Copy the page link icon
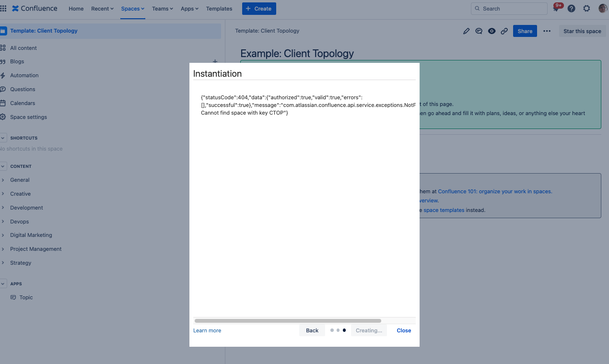The image size is (609, 364). (x=504, y=31)
